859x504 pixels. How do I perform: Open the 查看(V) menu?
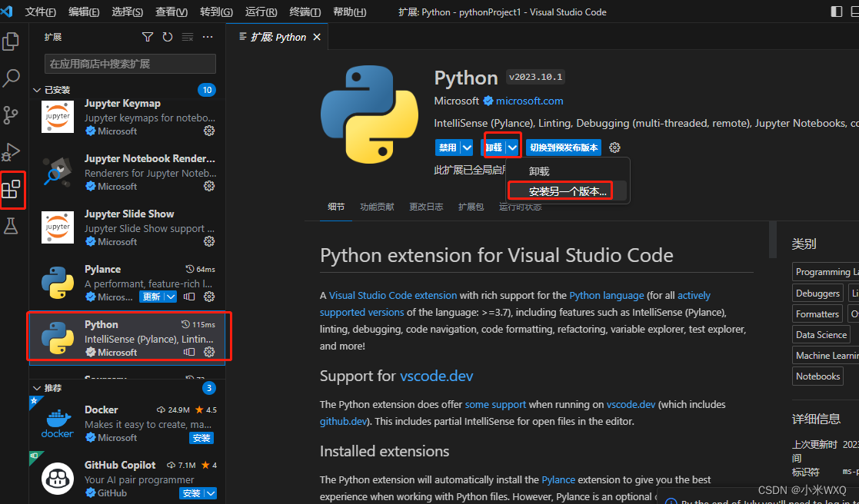point(171,12)
